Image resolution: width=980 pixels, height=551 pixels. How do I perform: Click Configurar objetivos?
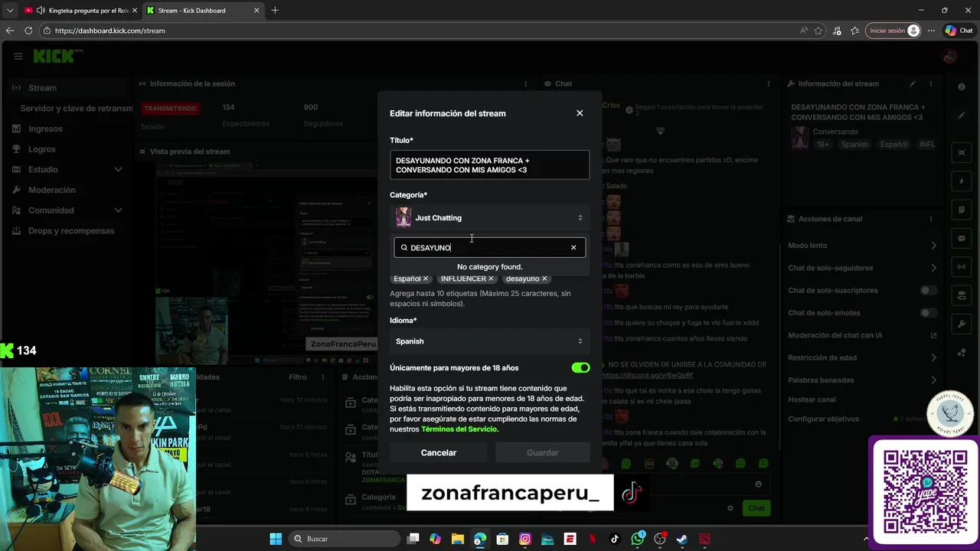823,419
